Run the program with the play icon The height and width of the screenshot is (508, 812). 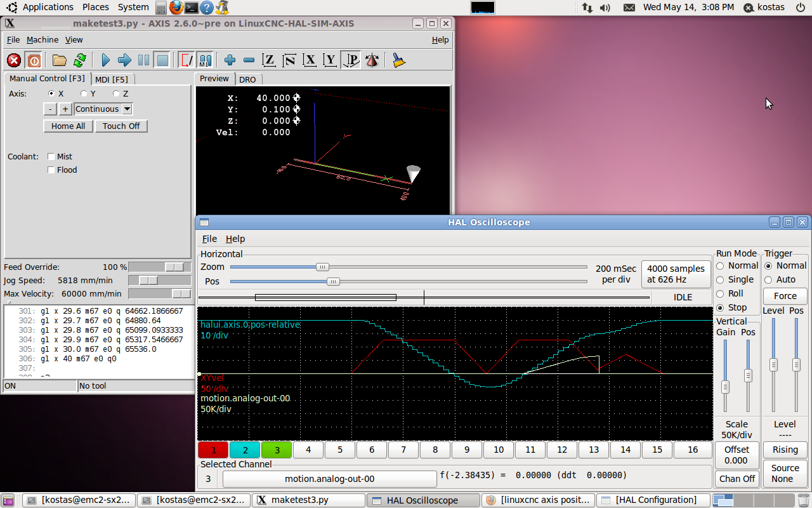(x=105, y=60)
